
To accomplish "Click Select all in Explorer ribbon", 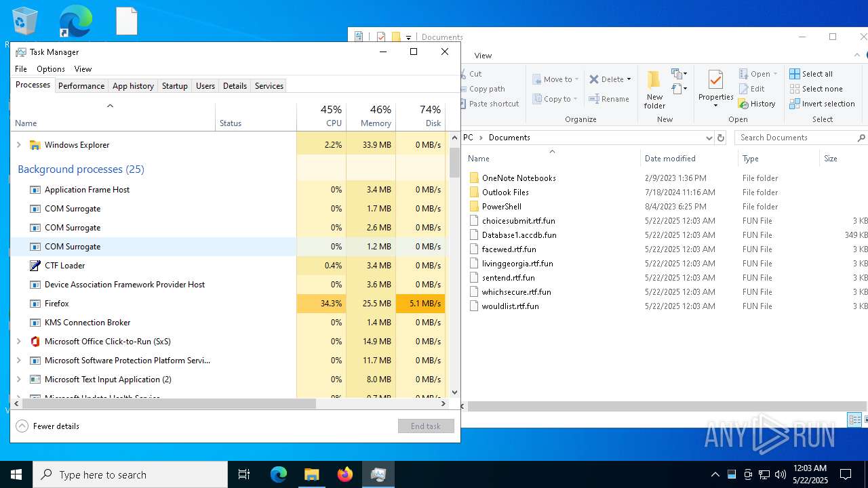I will pyautogui.click(x=811, y=74).
